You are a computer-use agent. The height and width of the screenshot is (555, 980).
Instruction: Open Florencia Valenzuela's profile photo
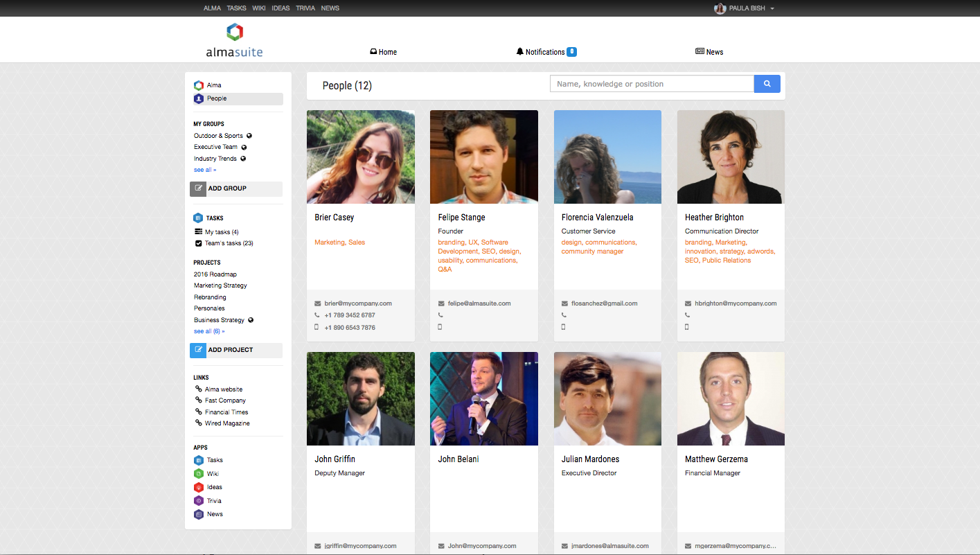coord(607,157)
